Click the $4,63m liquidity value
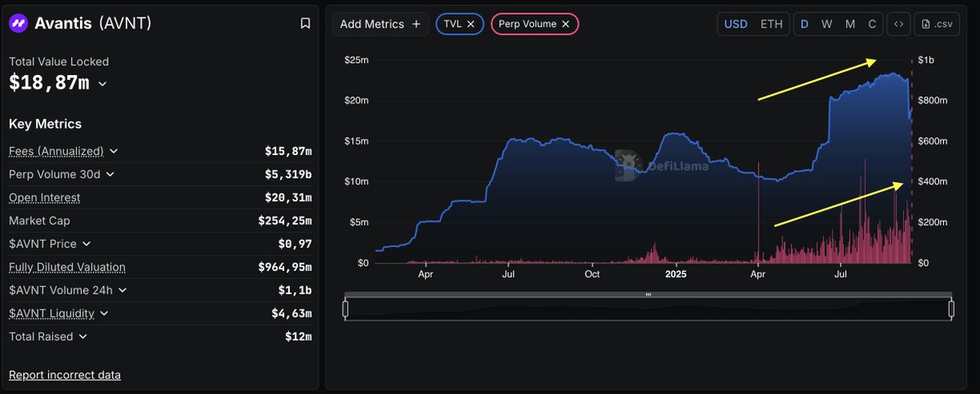The width and height of the screenshot is (980, 394). [x=292, y=313]
